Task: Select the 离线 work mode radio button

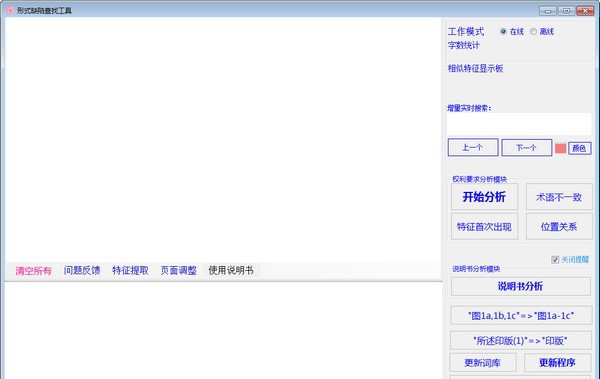Action: click(x=533, y=31)
